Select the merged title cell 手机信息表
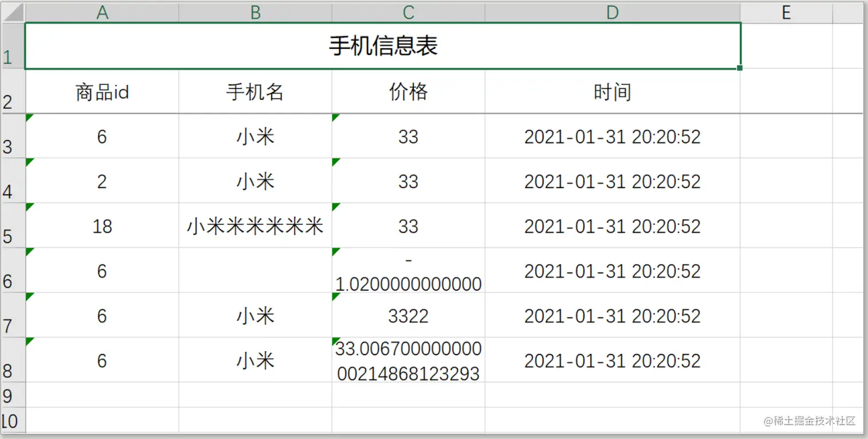 [383, 46]
